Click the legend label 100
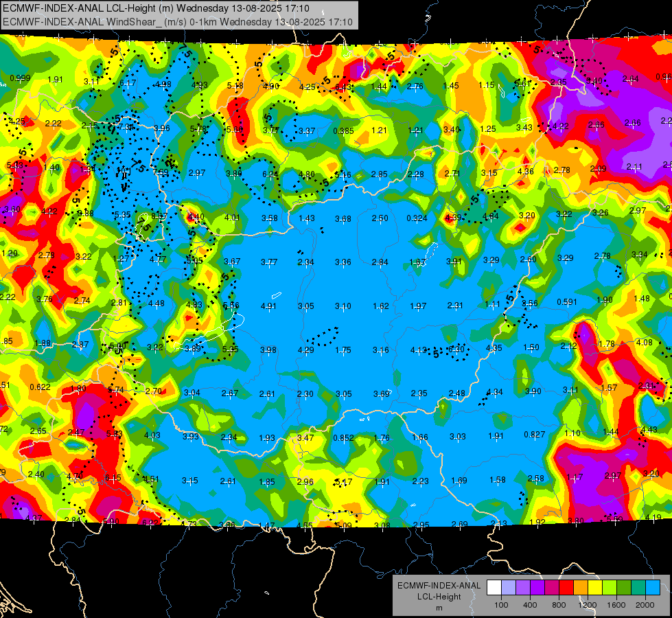Screen dimensions: 672x618 tap(501, 605)
